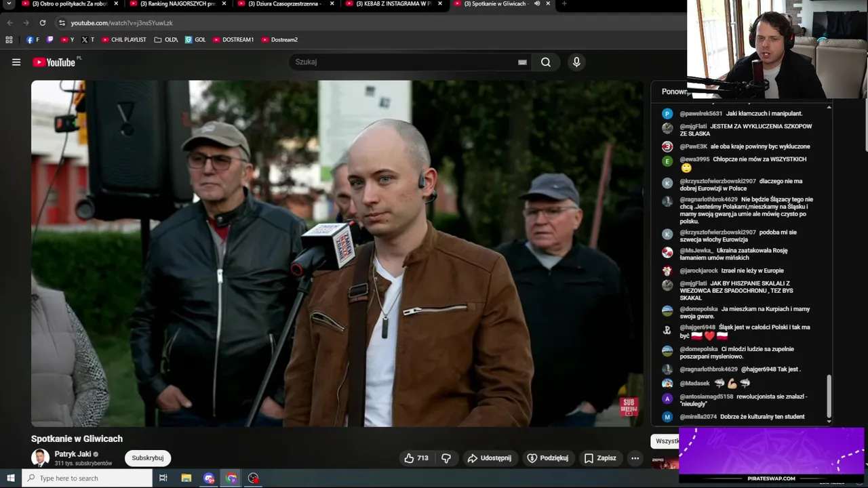This screenshot has height=488, width=868.
Task: Open the recording app taskbar icon
Action: point(254,478)
